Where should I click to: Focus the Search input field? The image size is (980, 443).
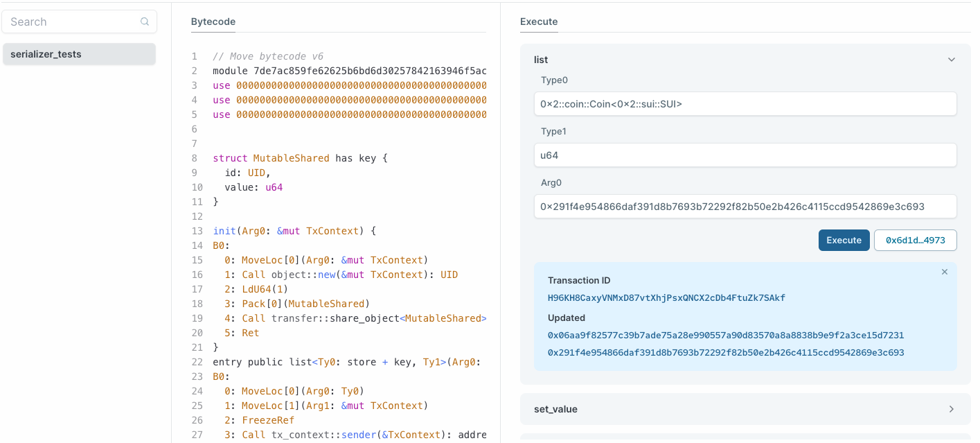79,21
